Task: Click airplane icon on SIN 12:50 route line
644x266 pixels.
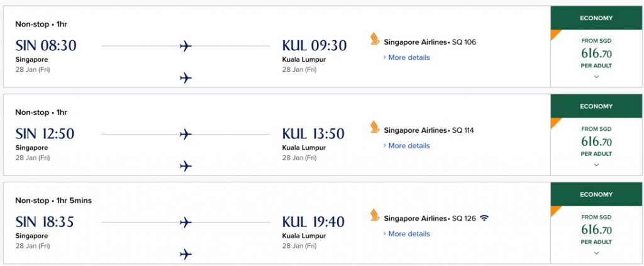Action: pyautogui.click(x=186, y=134)
